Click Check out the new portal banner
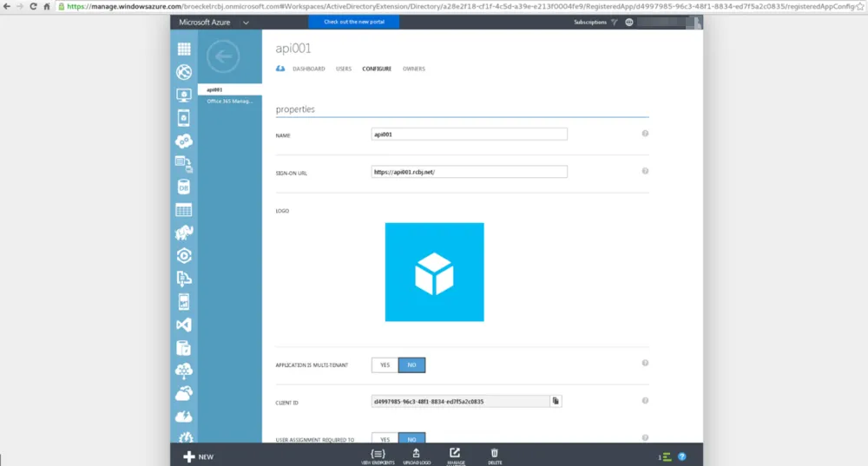The width and height of the screenshot is (868, 466). coord(354,23)
